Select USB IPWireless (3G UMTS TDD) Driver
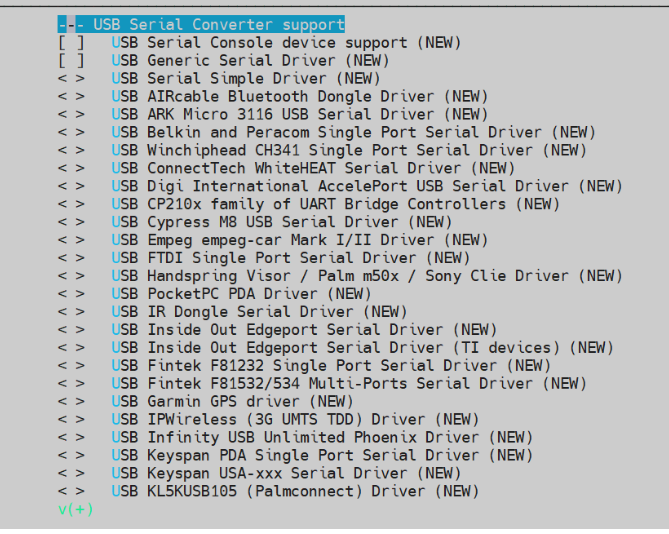669x534 pixels. click(x=295, y=419)
